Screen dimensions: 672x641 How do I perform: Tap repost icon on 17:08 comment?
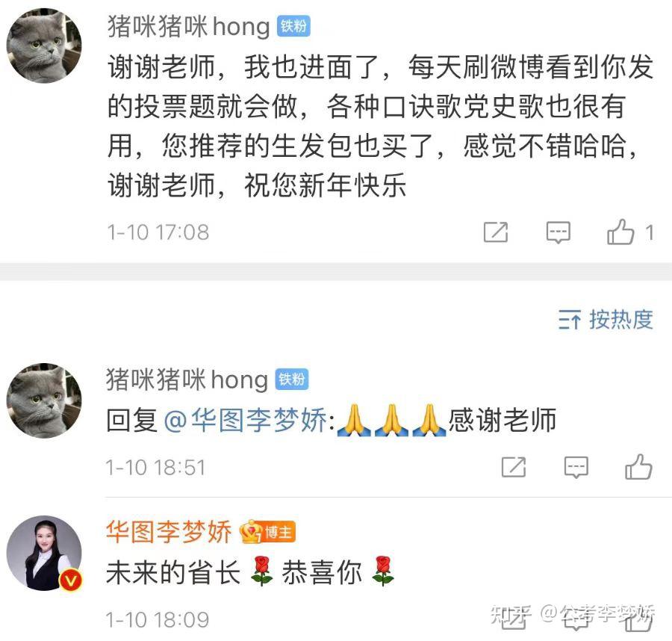[x=496, y=232]
